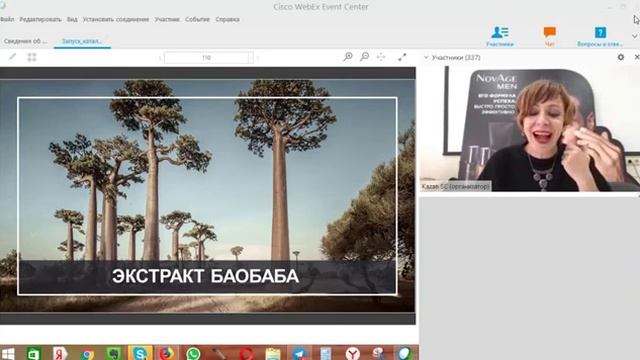This screenshot has width=640, height=360.
Task: Switch presentation to full screen
Action: tap(402, 57)
